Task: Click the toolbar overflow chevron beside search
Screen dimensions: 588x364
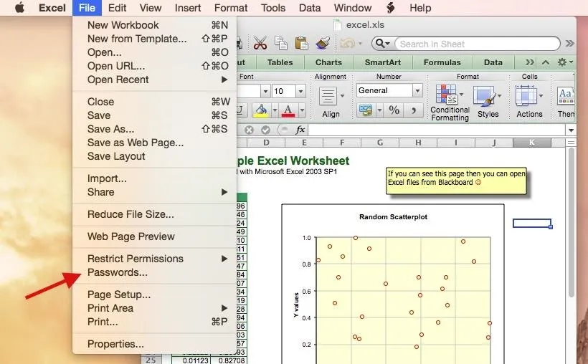Action: coord(569,44)
